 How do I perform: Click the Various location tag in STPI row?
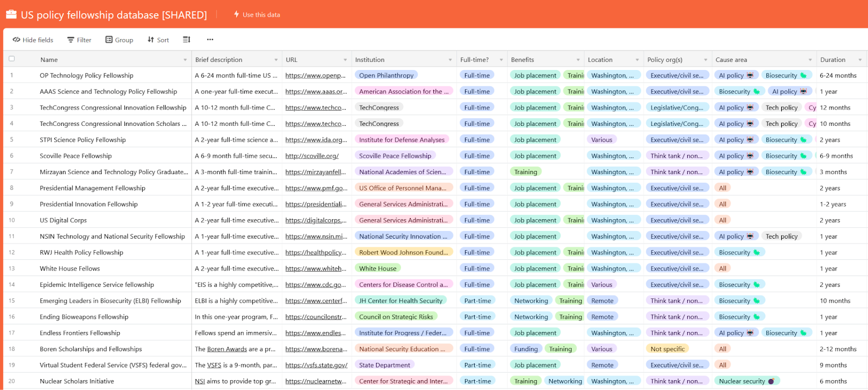602,139
